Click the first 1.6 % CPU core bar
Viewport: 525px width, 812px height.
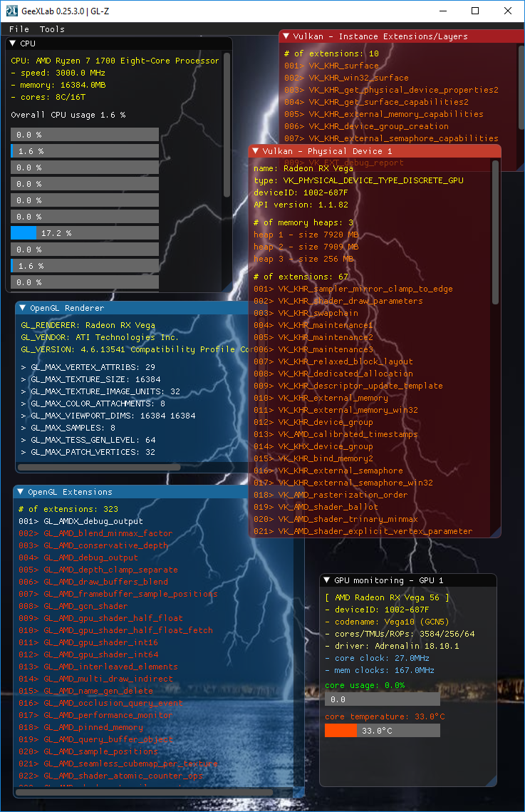[x=85, y=151]
